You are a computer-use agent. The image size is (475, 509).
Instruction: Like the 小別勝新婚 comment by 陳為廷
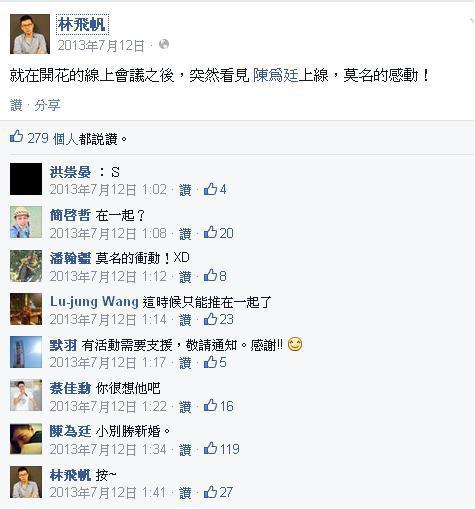tap(185, 450)
